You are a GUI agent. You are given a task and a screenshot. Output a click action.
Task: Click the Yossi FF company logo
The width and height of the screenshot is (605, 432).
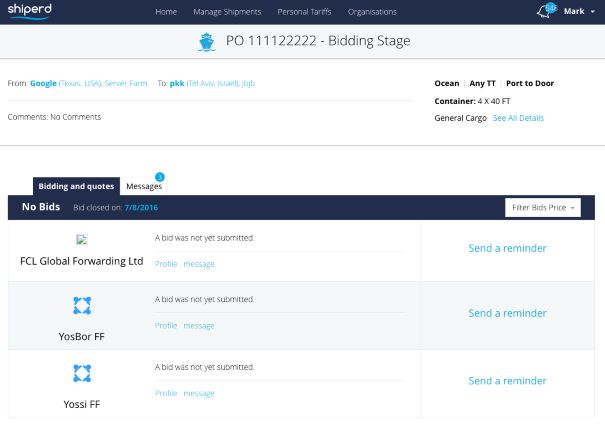82,373
